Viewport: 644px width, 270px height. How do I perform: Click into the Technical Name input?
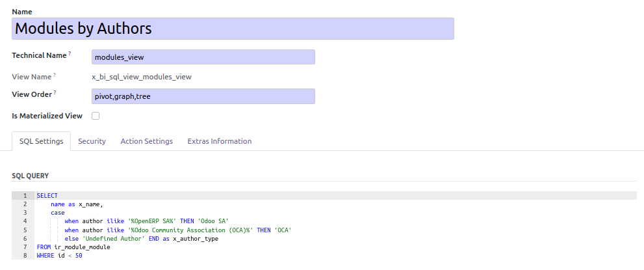click(x=203, y=57)
